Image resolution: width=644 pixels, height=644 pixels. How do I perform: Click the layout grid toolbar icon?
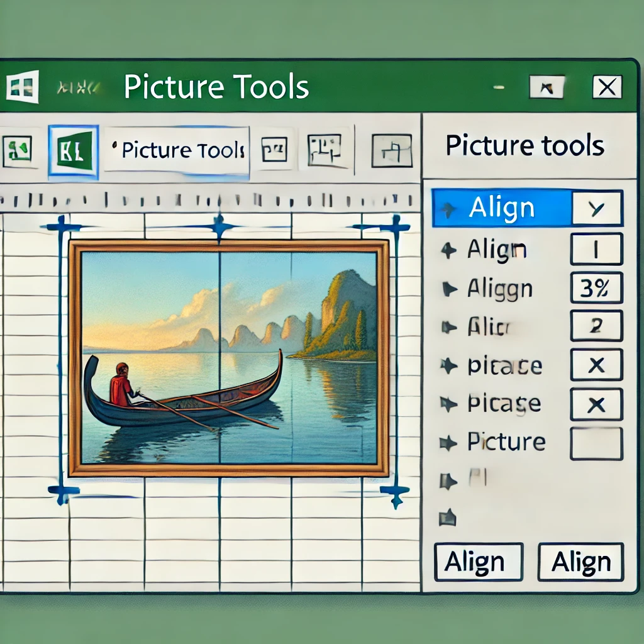click(325, 150)
